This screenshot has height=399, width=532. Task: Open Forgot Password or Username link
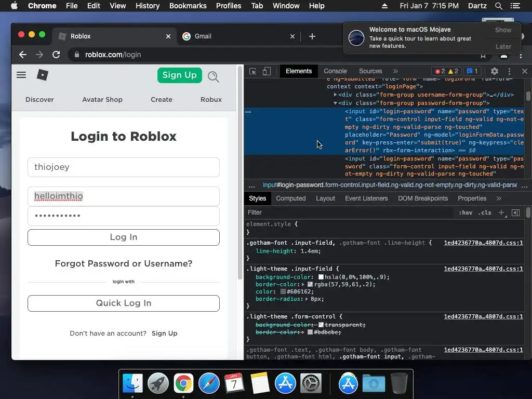pyautogui.click(x=124, y=263)
